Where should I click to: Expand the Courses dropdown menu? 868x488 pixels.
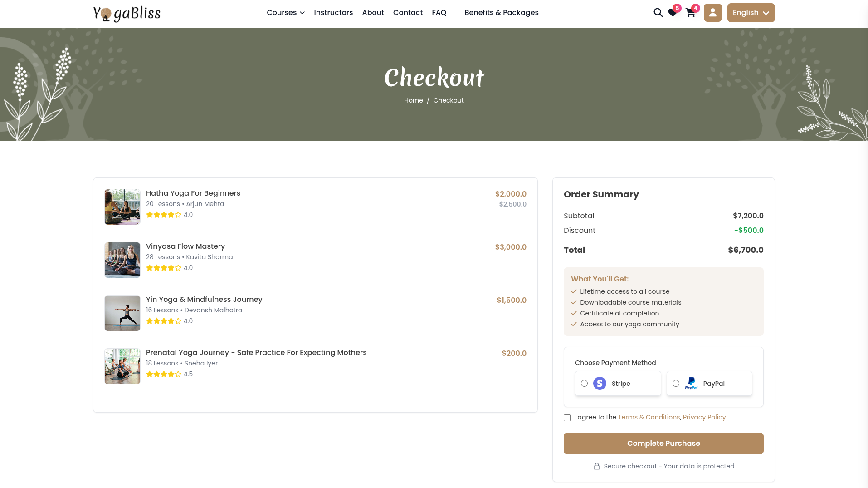coord(285,13)
